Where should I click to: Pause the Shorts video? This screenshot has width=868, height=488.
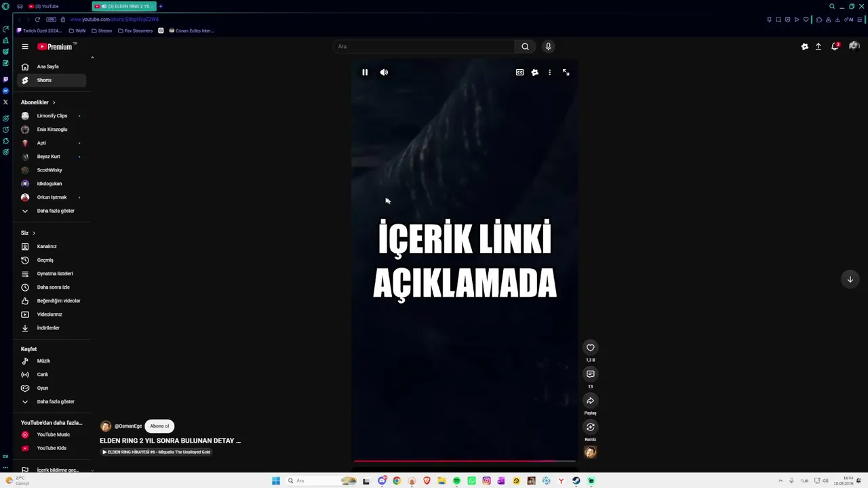(x=365, y=73)
